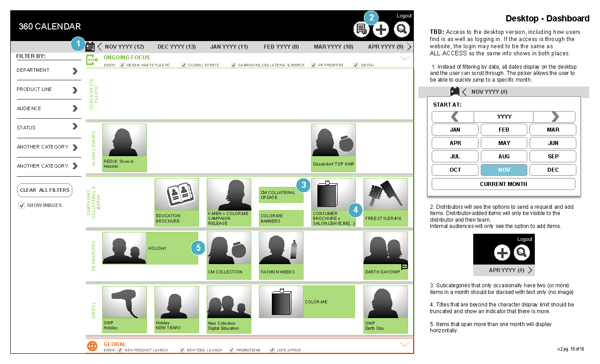Select the FEB YYYY (8) month
This screenshot has width=600, height=364.
pyautogui.click(x=281, y=46)
